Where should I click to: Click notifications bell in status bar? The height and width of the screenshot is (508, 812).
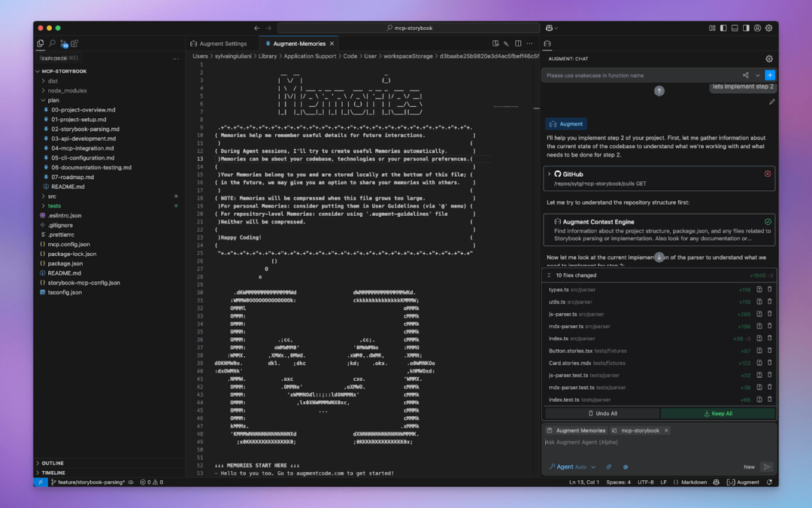pyautogui.click(x=770, y=482)
